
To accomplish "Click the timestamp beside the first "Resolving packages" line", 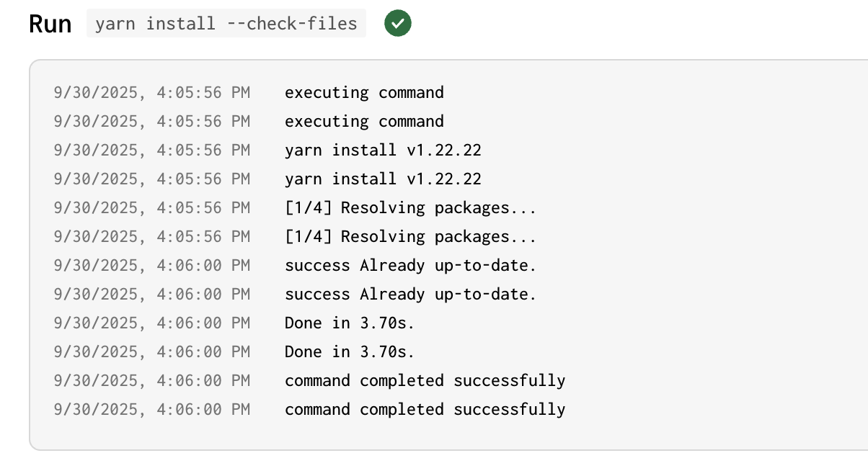I will click(151, 208).
